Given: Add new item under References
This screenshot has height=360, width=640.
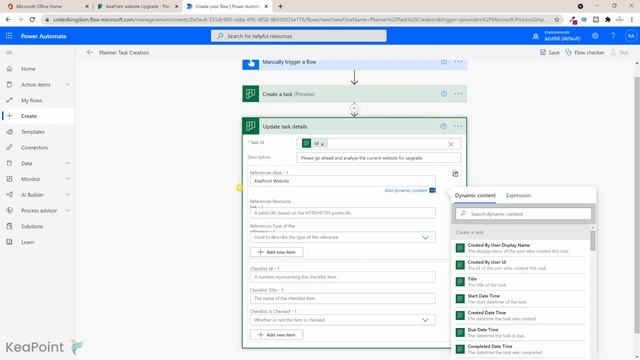Looking at the screenshot, I should (276, 252).
